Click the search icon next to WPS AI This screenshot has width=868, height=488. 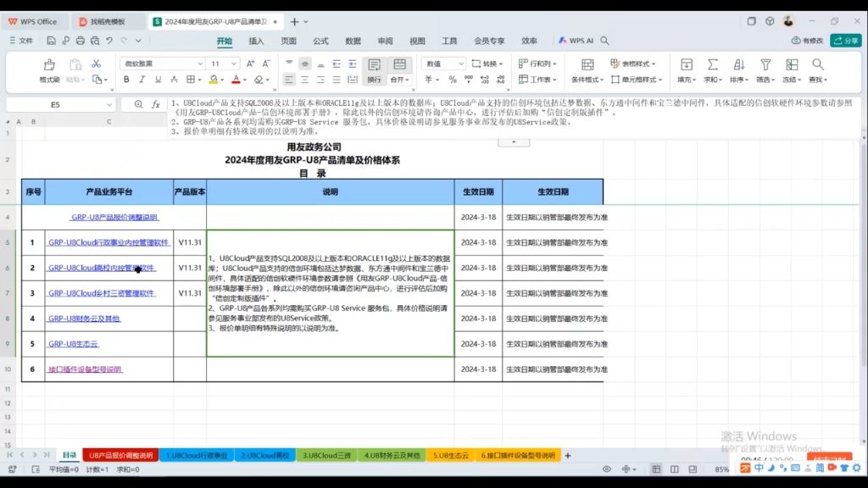click(x=604, y=41)
